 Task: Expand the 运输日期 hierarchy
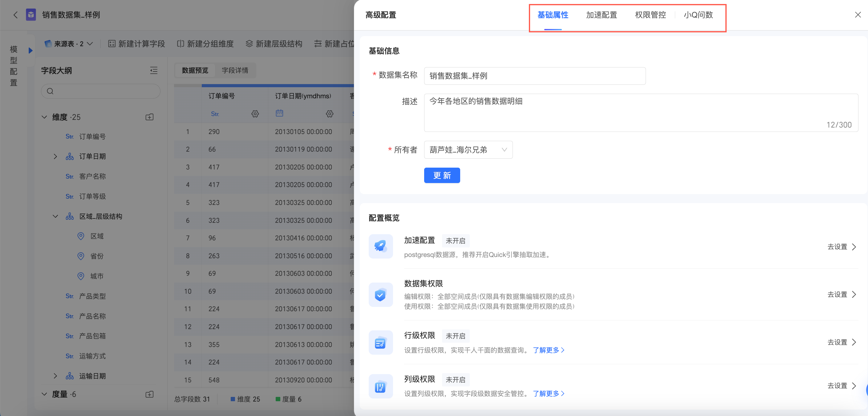click(55, 376)
